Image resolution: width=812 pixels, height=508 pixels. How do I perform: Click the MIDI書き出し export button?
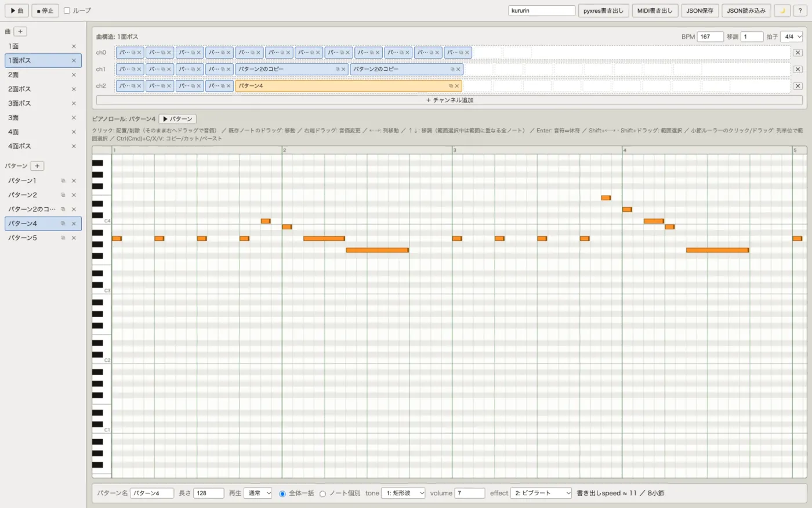click(655, 10)
